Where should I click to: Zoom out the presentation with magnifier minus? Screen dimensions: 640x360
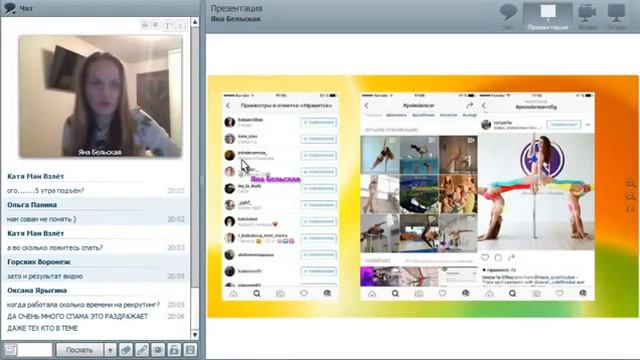pos(630,197)
